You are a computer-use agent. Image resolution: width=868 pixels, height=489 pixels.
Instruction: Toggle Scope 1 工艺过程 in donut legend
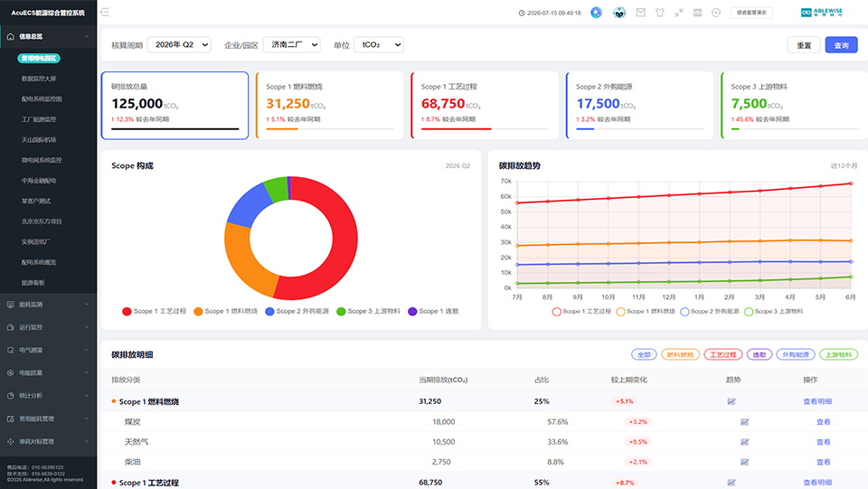pyautogui.click(x=155, y=312)
